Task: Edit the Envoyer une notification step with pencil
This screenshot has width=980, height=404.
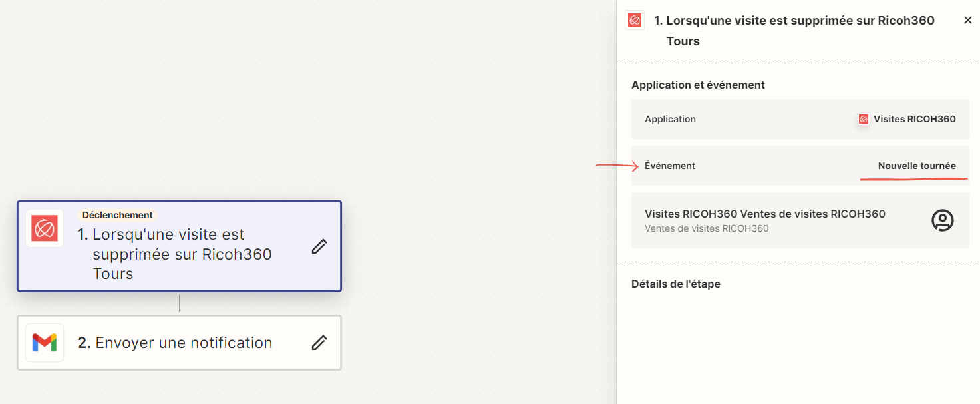Action: [x=319, y=343]
